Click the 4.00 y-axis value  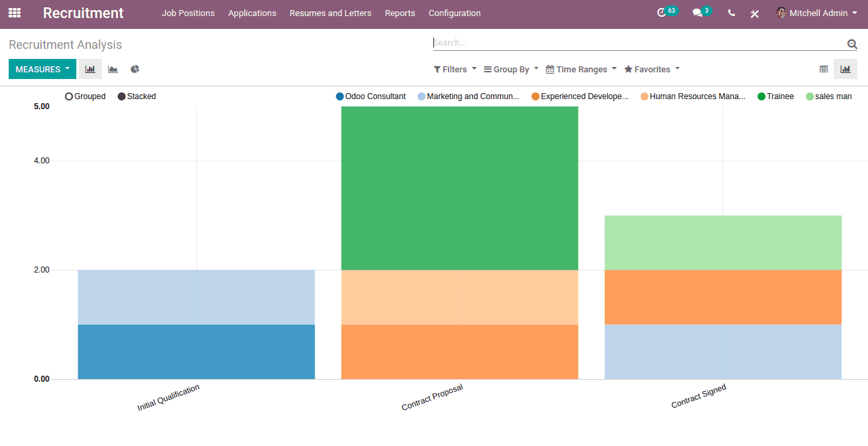tap(42, 161)
